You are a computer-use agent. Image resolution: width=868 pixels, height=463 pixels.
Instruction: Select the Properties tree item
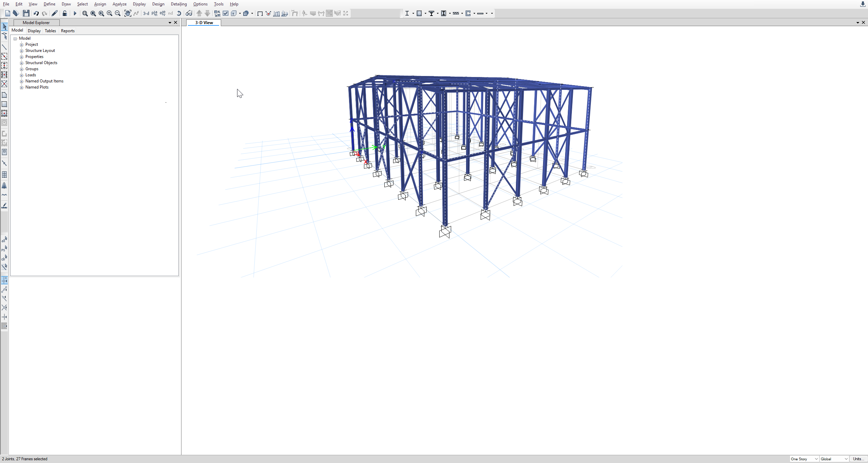tap(34, 57)
